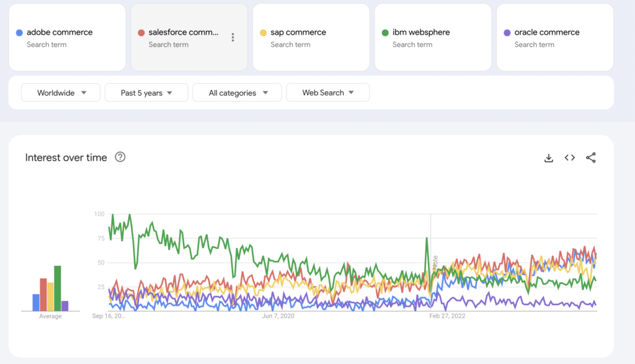This screenshot has height=364, width=635.
Task: Click the Jun 7, 2020 axis label
Action: (278, 316)
